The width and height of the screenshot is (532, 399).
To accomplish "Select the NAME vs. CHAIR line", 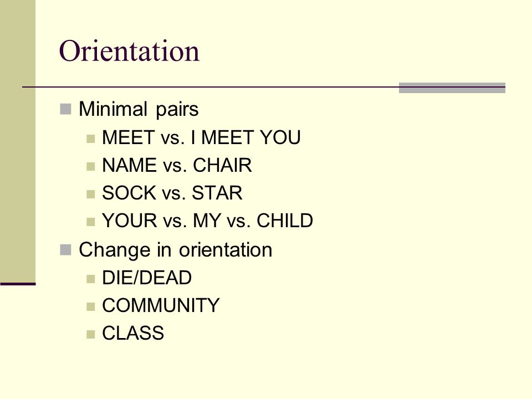I will (x=177, y=165).
